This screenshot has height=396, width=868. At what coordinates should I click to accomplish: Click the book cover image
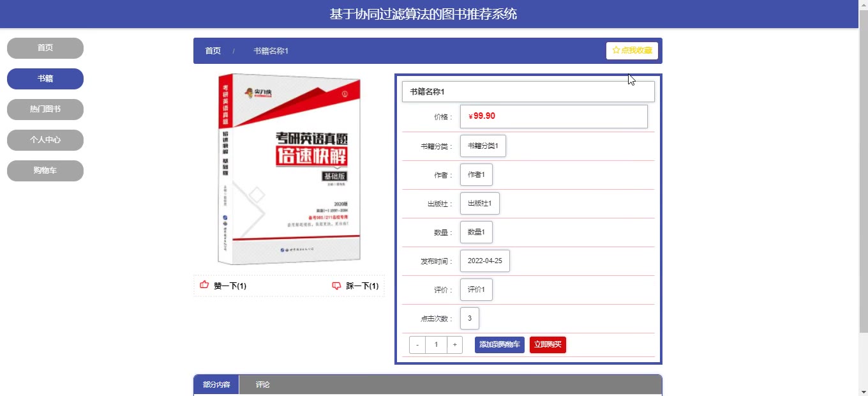[x=289, y=169]
